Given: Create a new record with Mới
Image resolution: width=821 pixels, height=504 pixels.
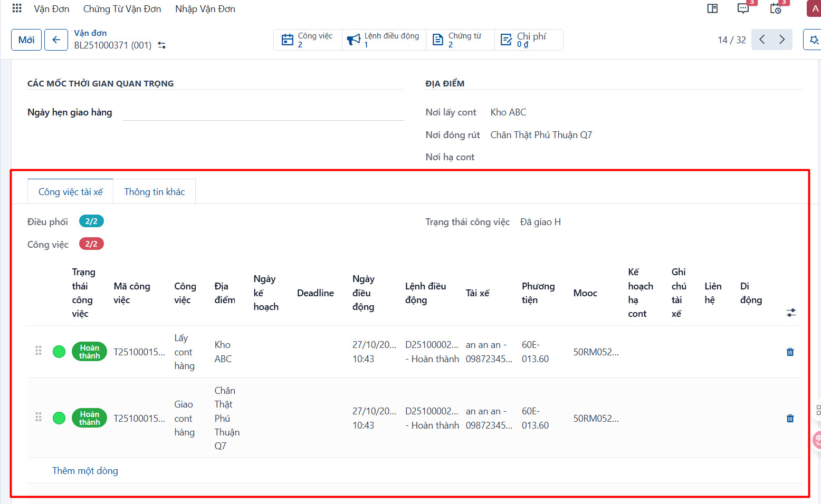Looking at the screenshot, I should pos(26,40).
